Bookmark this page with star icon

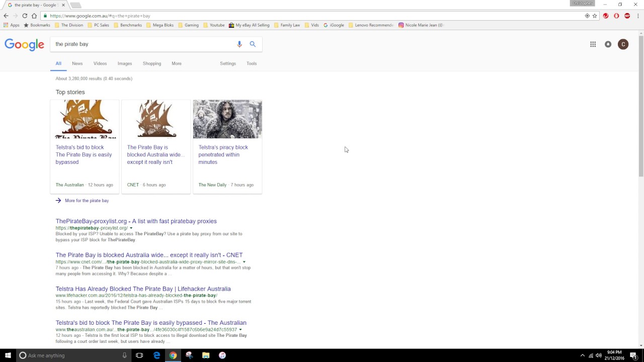594,16
